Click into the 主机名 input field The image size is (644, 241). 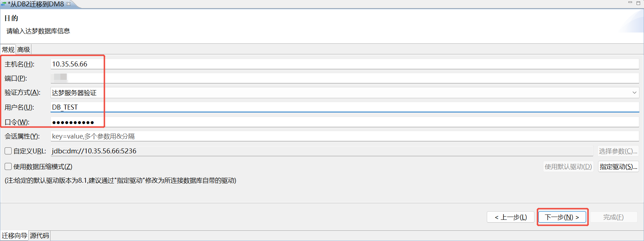click(x=344, y=64)
